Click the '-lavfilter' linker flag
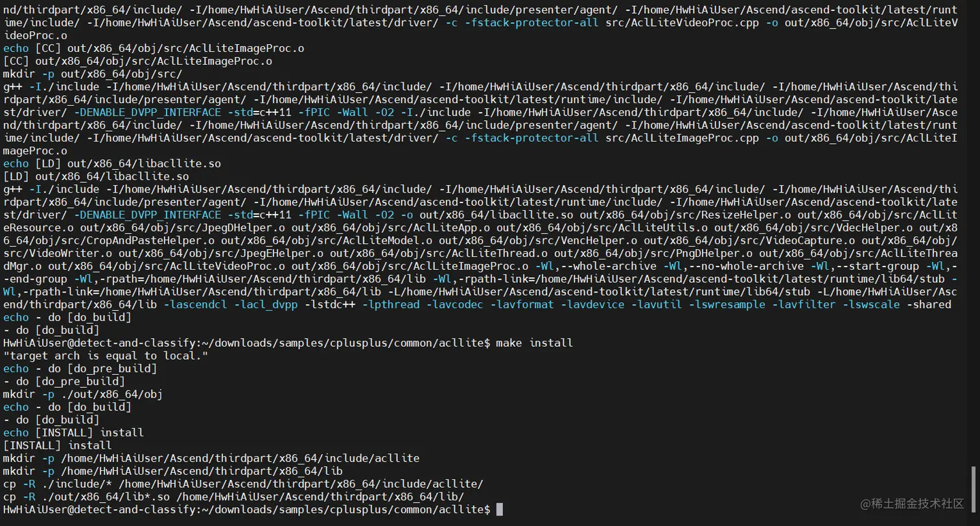 (804, 304)
